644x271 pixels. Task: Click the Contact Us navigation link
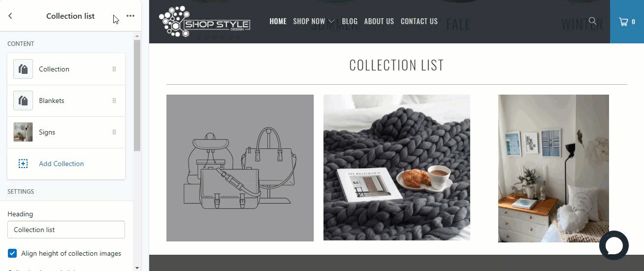coord(419,21)
